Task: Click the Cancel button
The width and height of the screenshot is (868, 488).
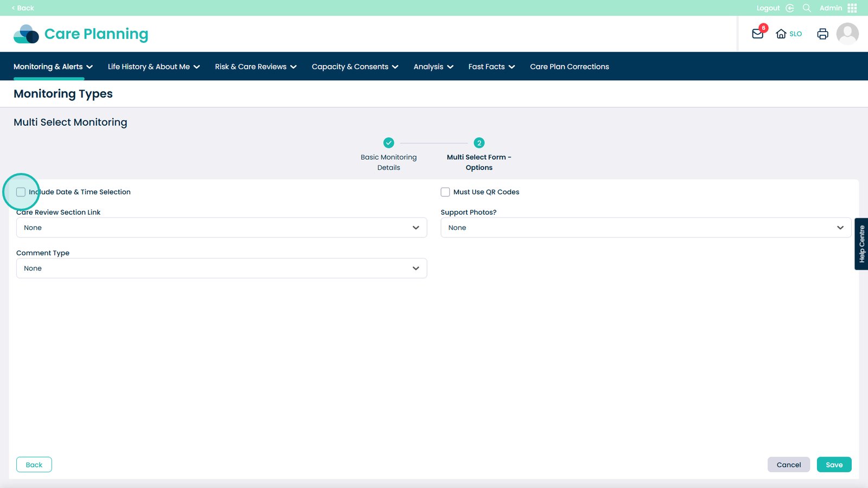Action: coord(788,465)
